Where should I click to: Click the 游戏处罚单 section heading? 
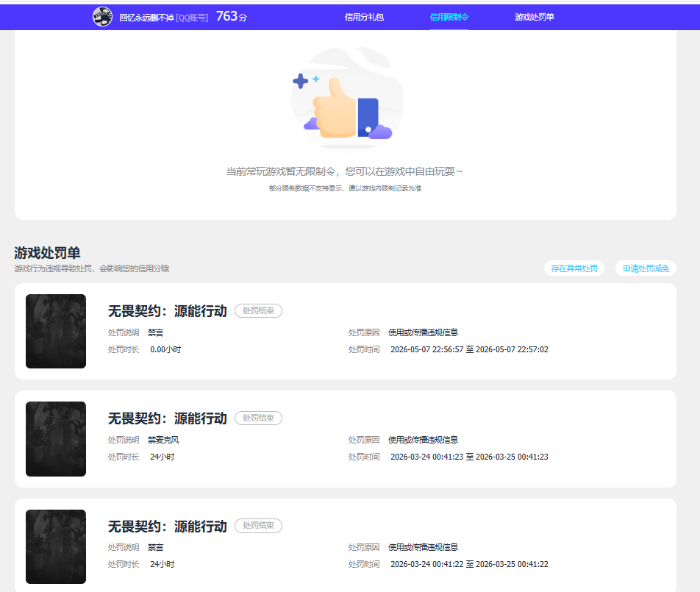click(47, 253)
